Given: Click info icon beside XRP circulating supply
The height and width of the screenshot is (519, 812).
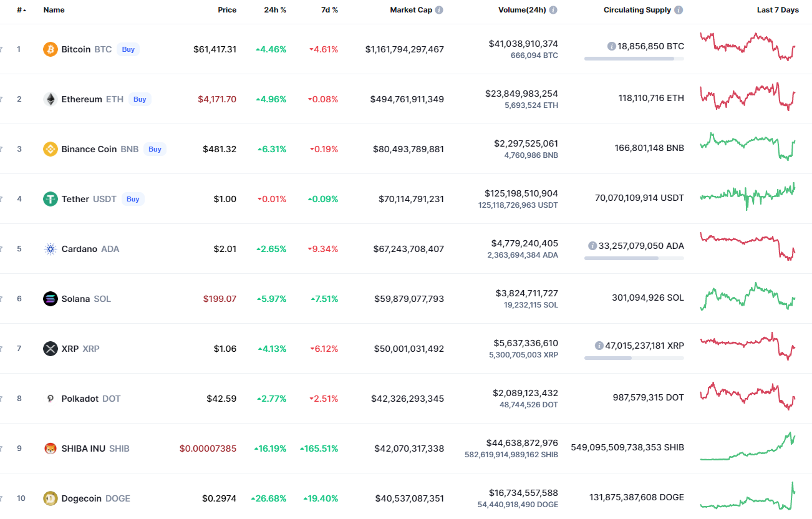Looking at the screenshot, I should click(x=599, y=346).
